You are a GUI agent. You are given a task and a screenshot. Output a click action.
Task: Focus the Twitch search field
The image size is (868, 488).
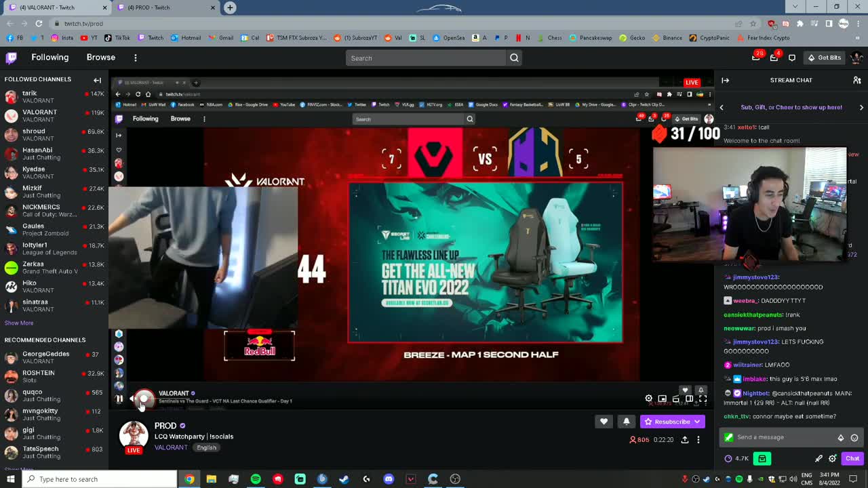point(426,58)
